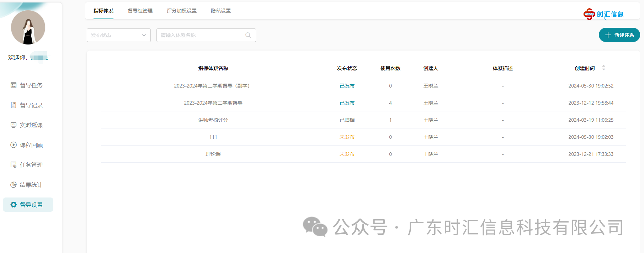Click the 使用次数 column header
This screenshot has width=644, height=253.
tap(390, 68)
